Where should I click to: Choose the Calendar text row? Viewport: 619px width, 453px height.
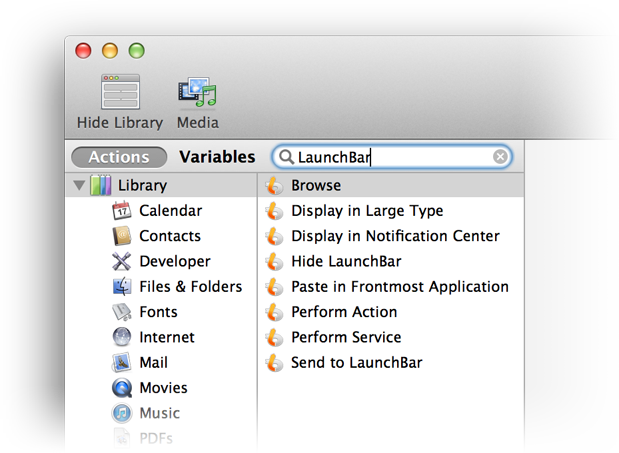click(171, 211)
